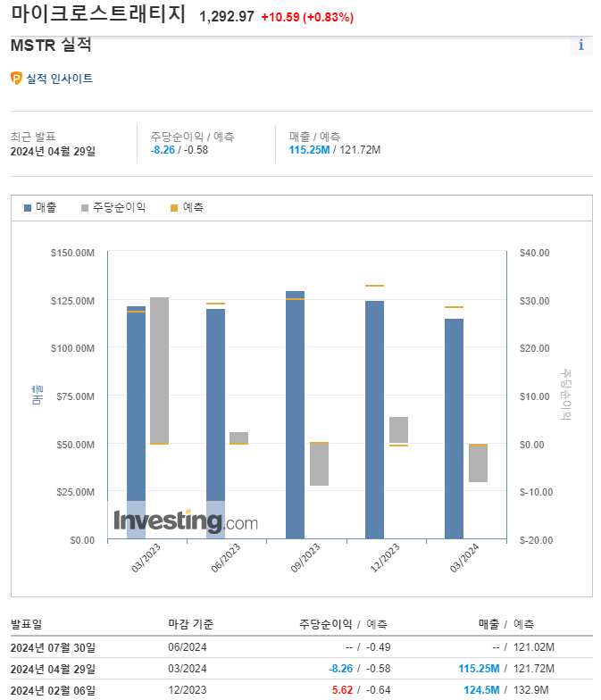Click the 06/2023 blue revenue bar
Image resolution: width=601 pixels, height=700 pixels.
[216, 423]
